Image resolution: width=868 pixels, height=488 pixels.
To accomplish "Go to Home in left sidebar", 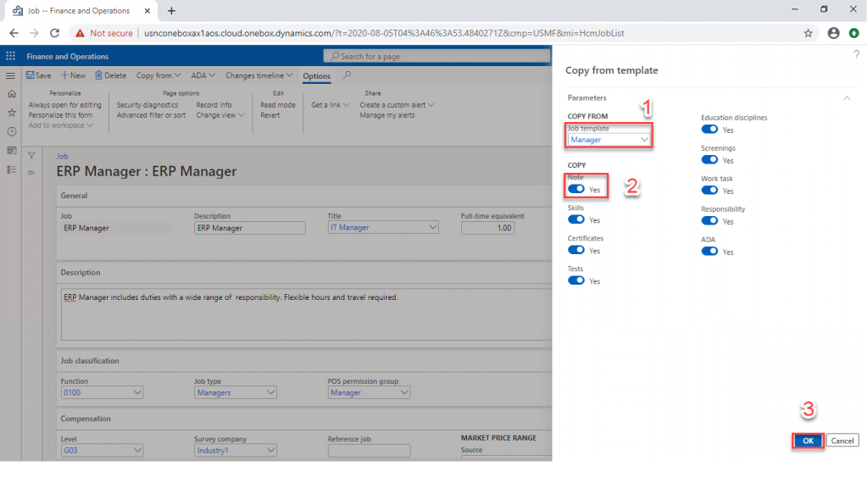I will (x=11, y=94).
